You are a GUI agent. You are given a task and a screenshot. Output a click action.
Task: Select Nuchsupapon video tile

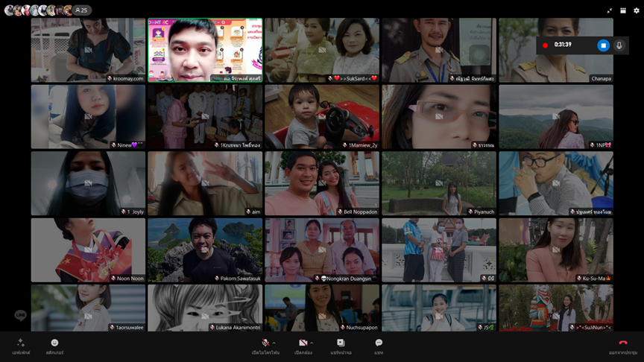[x=322, y=308]
